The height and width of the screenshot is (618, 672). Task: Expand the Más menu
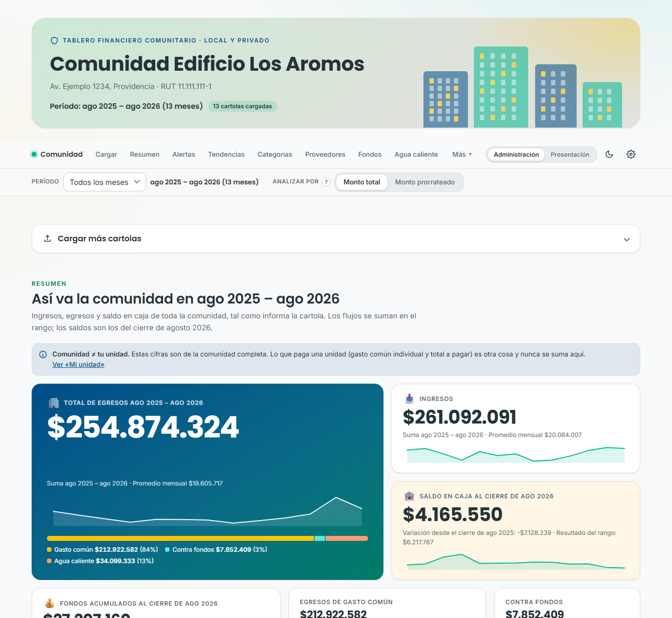point(462,154)
